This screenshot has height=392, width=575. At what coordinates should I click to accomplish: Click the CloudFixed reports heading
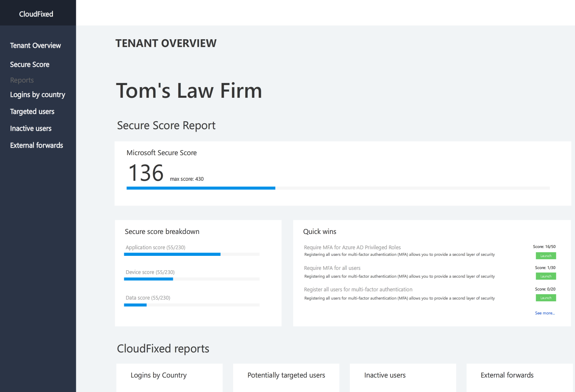(163, 349)
